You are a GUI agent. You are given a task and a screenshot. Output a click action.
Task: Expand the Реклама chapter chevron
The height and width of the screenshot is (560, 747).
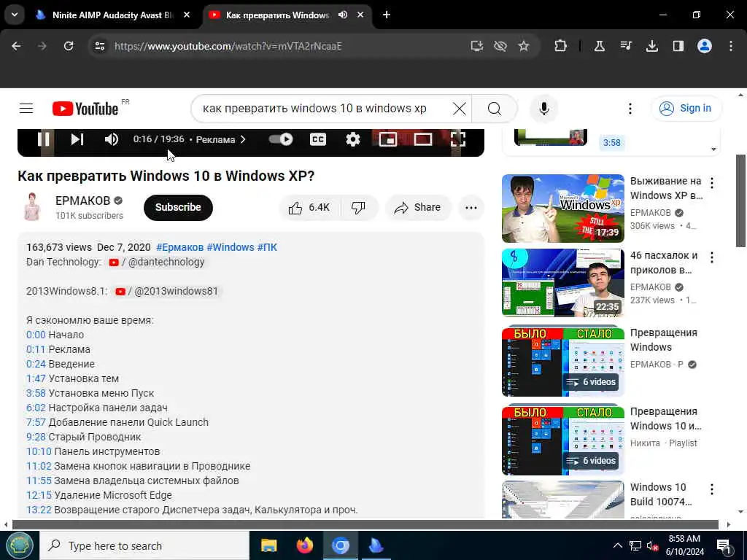point(243,139)
